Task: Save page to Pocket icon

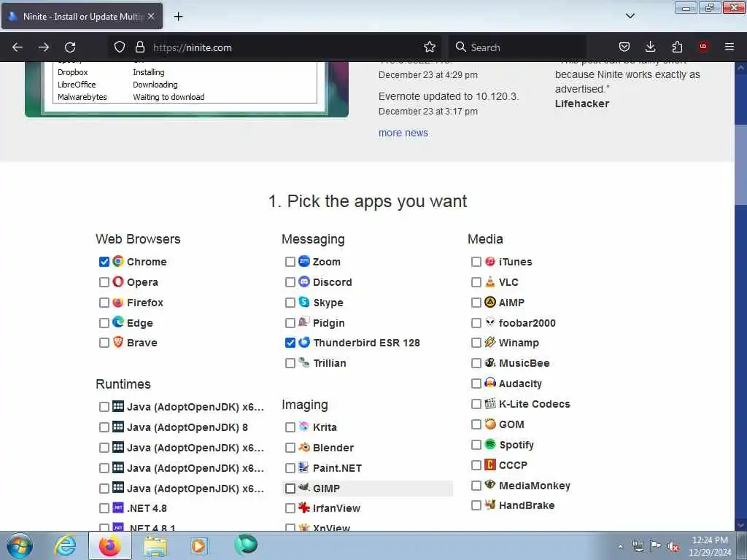Action: click(624, 47)
